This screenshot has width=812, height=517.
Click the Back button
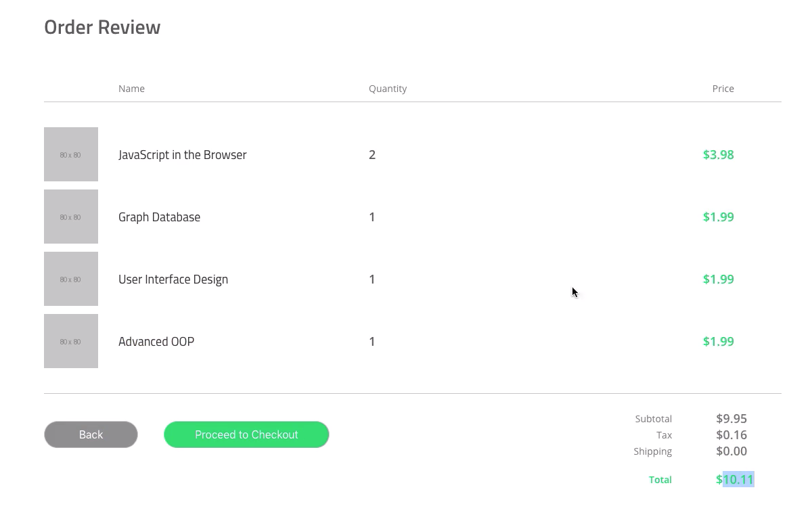pyautogui.click(x=91, y=434)
